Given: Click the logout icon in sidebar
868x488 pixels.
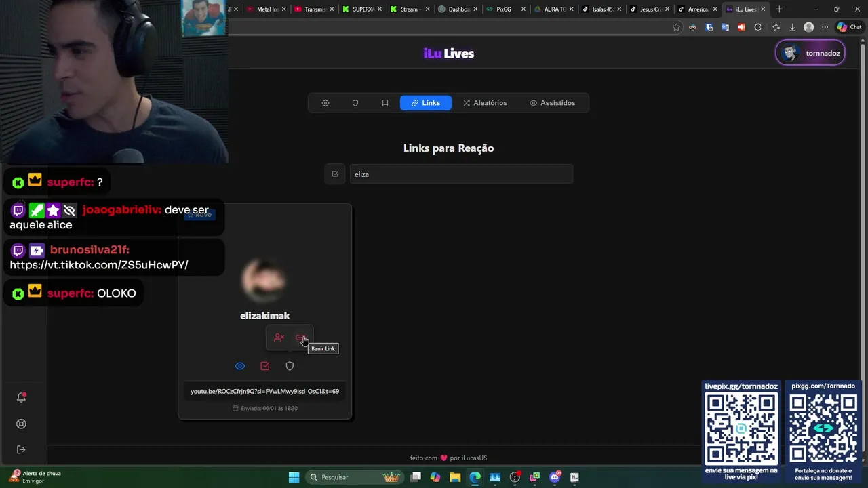Looking at the screenshot, I should pyautogui.click(x=21, y=449).
